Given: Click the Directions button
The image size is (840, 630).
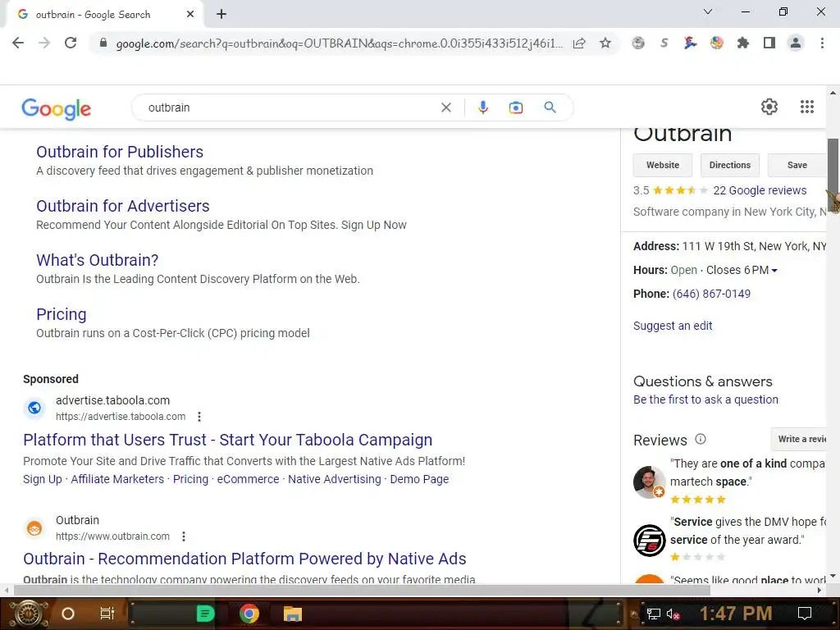Looking at the screenshot, I should [x=729, y=165].
